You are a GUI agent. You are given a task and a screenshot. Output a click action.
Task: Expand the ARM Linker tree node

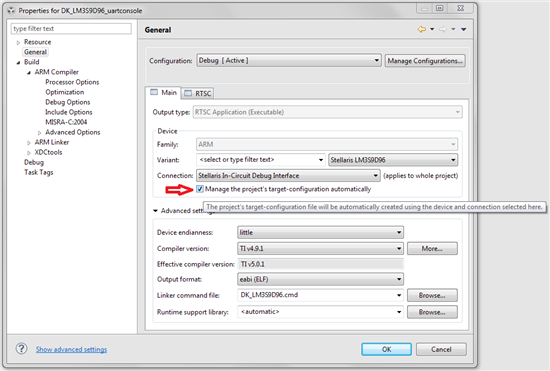point(29,143)
